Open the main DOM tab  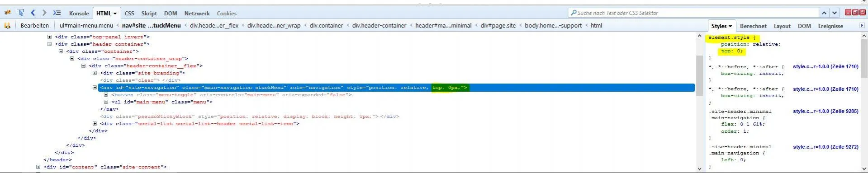171,13
